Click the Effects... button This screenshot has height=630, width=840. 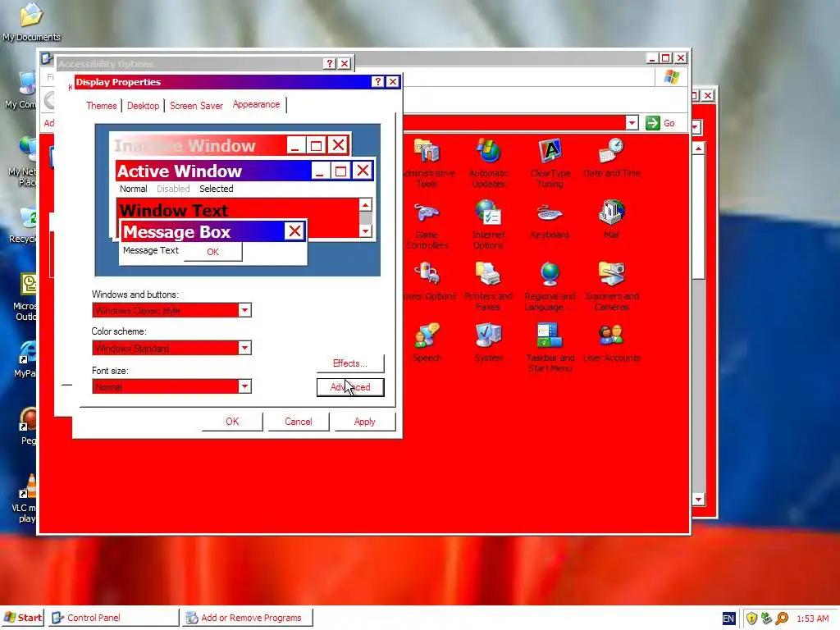[349, 363]
